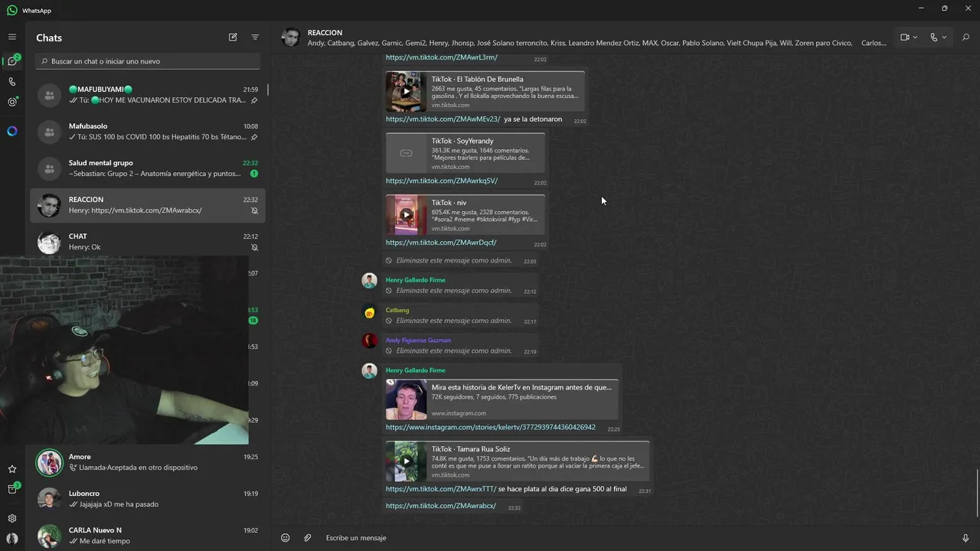Open Starred messages in sidebar
Viewport: 980px width, 551px height.
[12, 469]
